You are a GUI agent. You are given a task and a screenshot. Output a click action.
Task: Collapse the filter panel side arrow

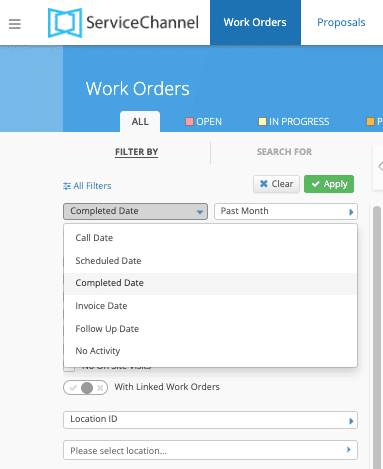click(380, 166)
